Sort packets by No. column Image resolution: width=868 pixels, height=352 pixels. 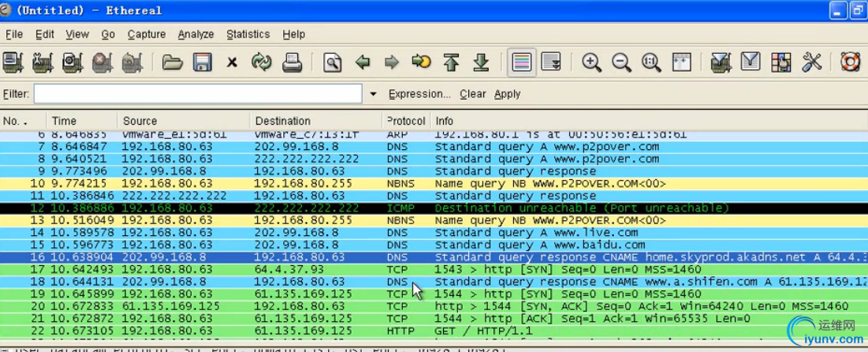pos(23,121)
